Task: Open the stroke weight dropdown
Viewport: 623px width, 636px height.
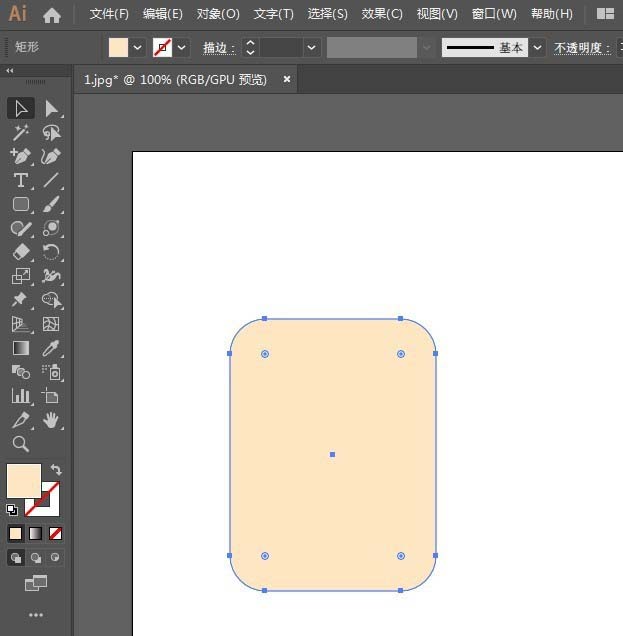Action: (x=312, y=47)
